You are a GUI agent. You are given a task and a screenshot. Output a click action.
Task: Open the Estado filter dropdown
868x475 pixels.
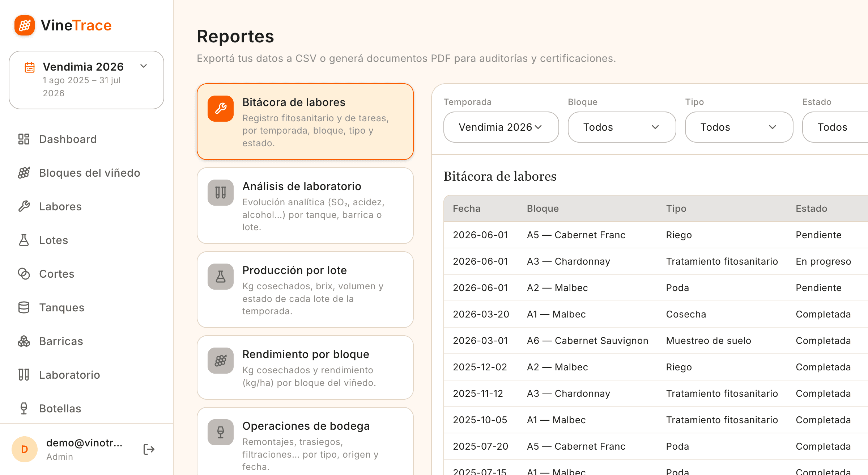click(835, 127)
